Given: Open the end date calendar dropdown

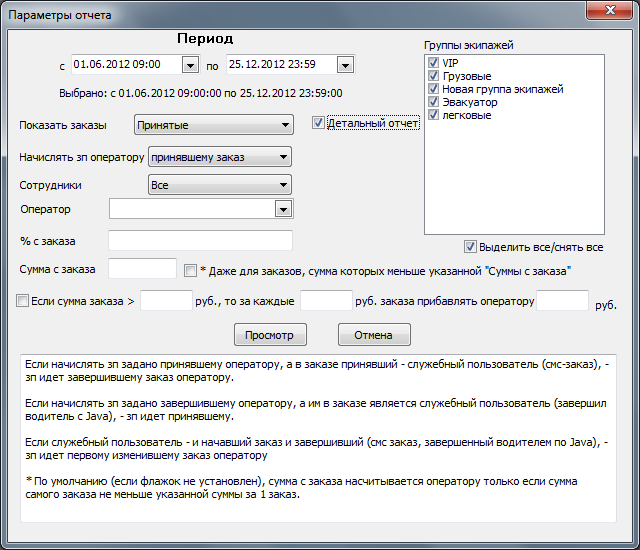Looking at the screenshot, I should point(345,65).
